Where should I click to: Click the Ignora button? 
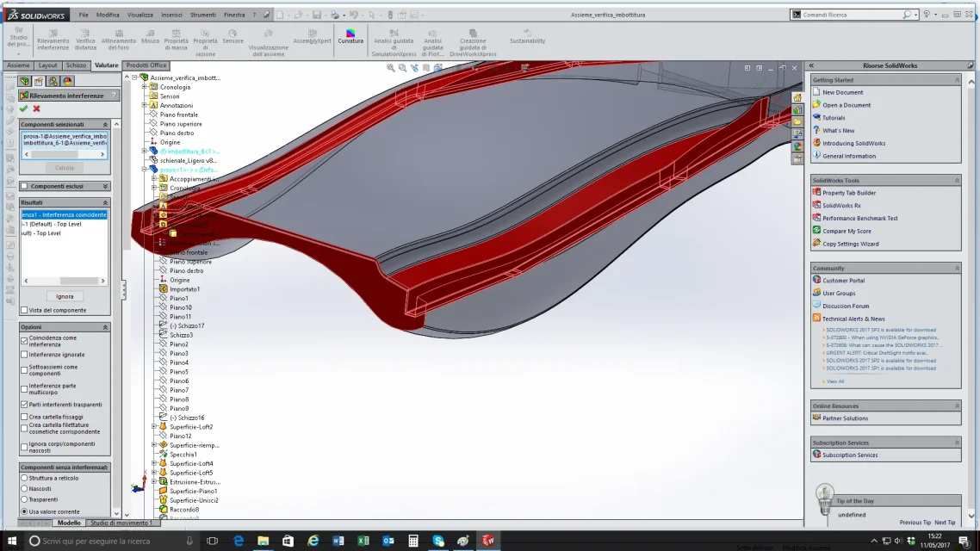coord(65,297)
